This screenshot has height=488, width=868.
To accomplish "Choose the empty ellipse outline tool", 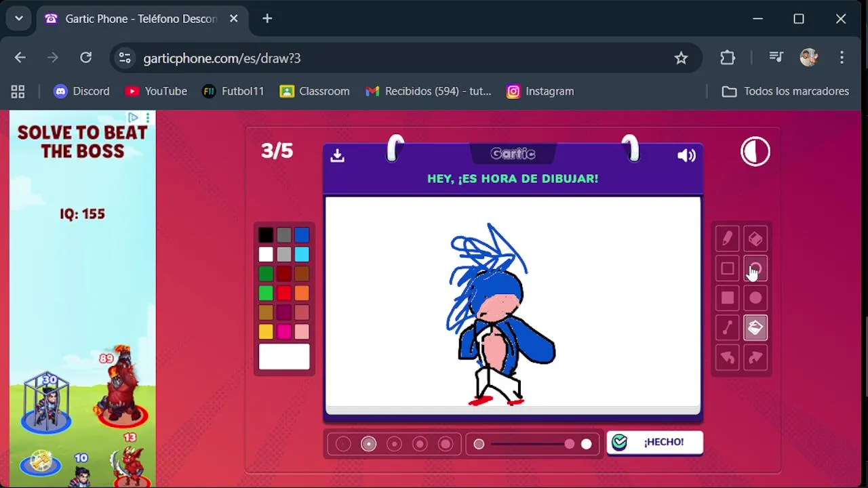I will tap(755, 268).
